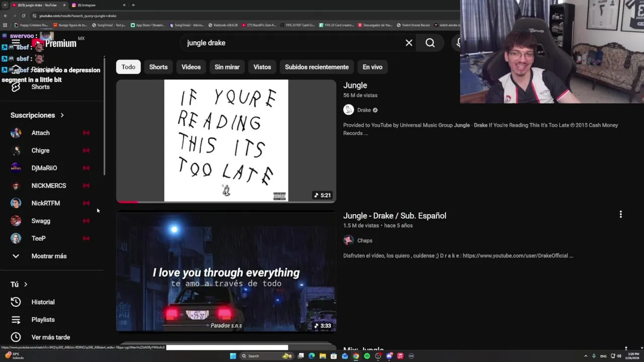Click the ENG language indicator
The image size is (644, 362).
coord(603,356)
